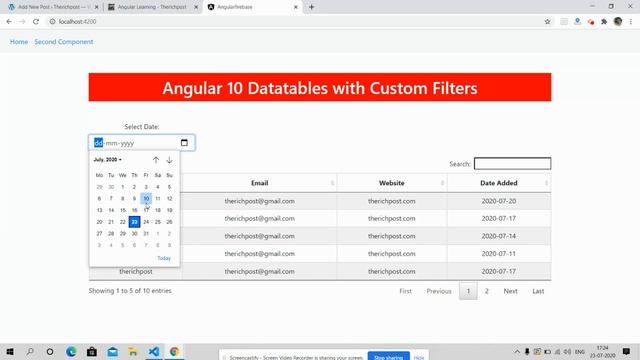Open the Home navigation link
The height and width of the screenshot is (360, 640).
[x=19, y=42]
